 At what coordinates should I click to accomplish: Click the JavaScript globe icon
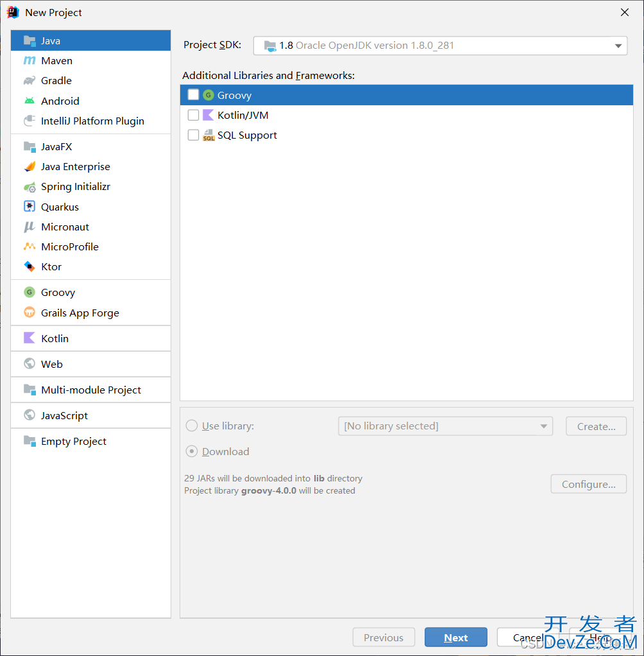(30, 415)
